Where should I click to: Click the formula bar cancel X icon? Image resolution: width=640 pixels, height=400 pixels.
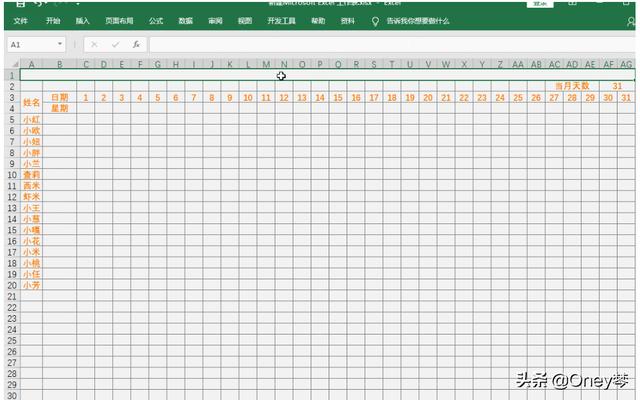coord(94,45)
